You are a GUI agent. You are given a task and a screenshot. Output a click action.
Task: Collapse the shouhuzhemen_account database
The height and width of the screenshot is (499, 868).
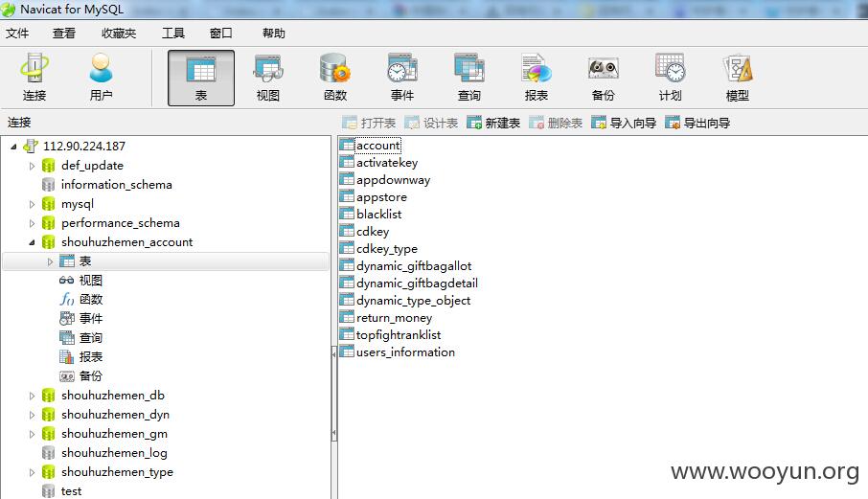(x=32, y=242)
